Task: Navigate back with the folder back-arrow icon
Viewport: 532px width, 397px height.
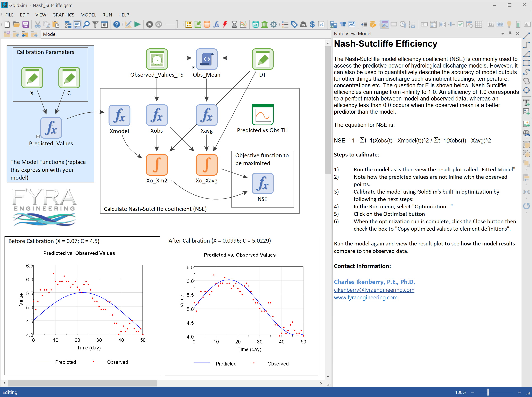Action: [x=25, y=34]
